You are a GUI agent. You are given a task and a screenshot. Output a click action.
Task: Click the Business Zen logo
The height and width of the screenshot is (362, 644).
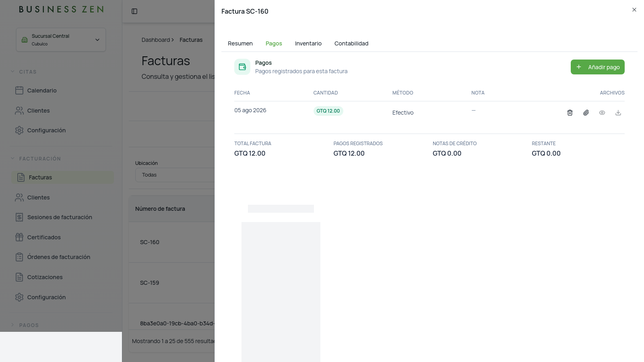click(x=61, y=9)
